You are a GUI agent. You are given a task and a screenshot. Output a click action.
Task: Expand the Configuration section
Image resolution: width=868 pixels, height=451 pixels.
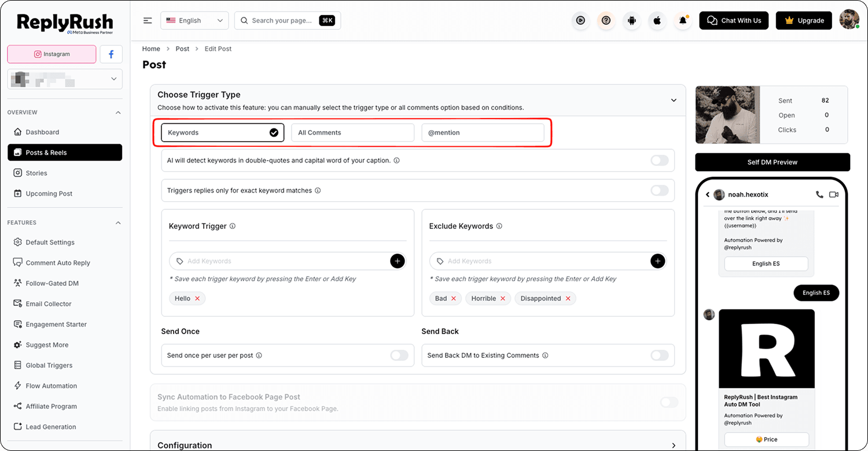tap(674, 445)
